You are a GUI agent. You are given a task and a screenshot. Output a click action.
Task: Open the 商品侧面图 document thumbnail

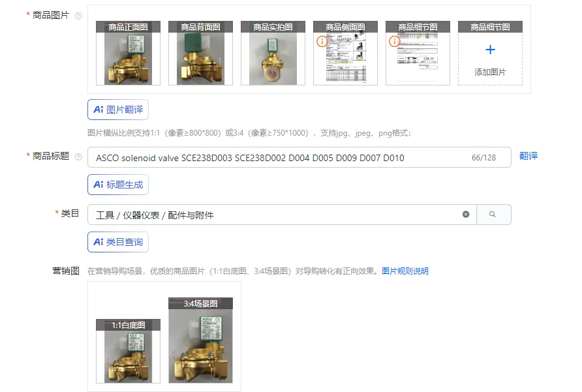click(345, 53)
